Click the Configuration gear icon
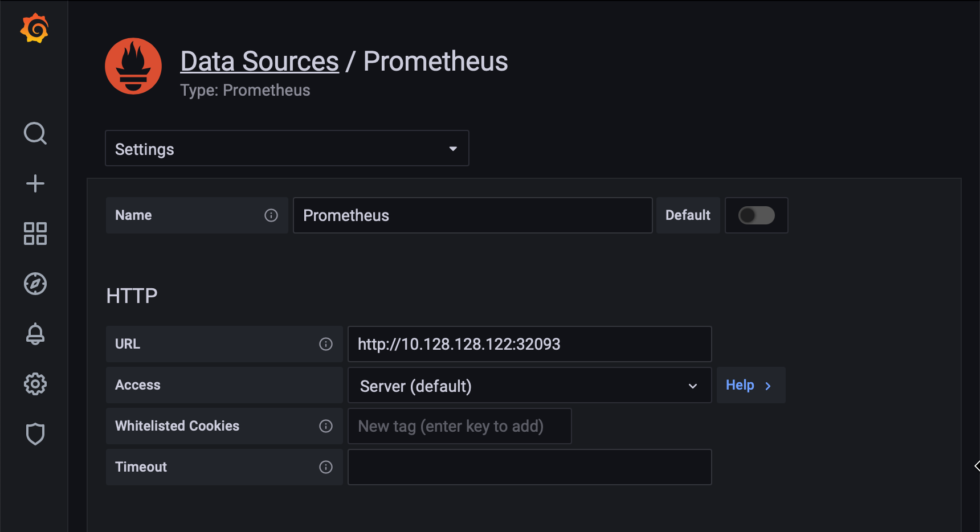This screenshot has height=532, width=980. click(x=35, y=384)
